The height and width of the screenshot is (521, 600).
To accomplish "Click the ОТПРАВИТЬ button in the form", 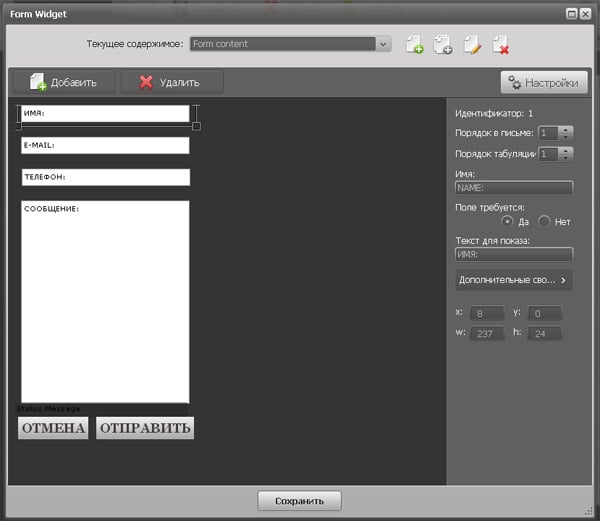I will point(145,429).
